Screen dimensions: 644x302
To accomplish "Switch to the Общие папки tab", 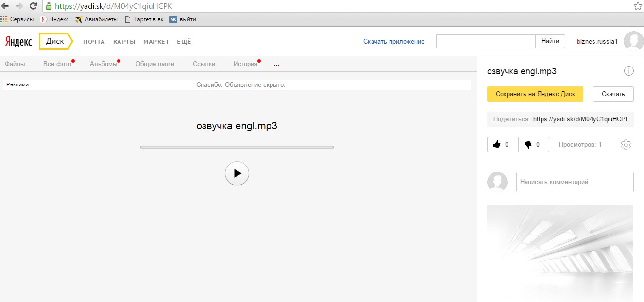I will click(x=155, y=64).
